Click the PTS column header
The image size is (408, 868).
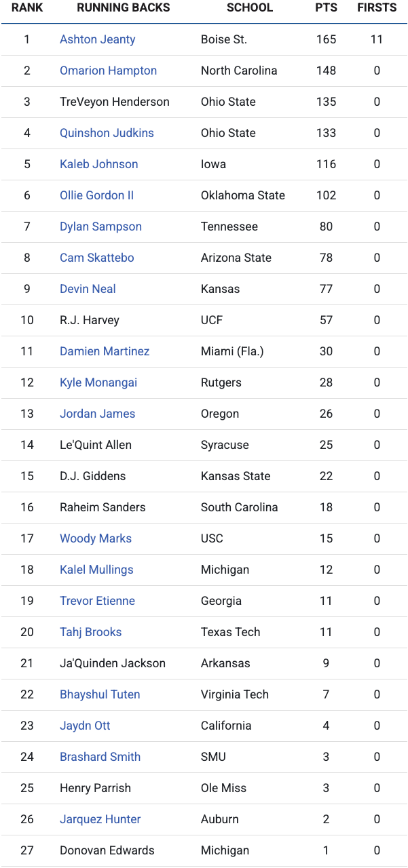(x=327, y=8)
